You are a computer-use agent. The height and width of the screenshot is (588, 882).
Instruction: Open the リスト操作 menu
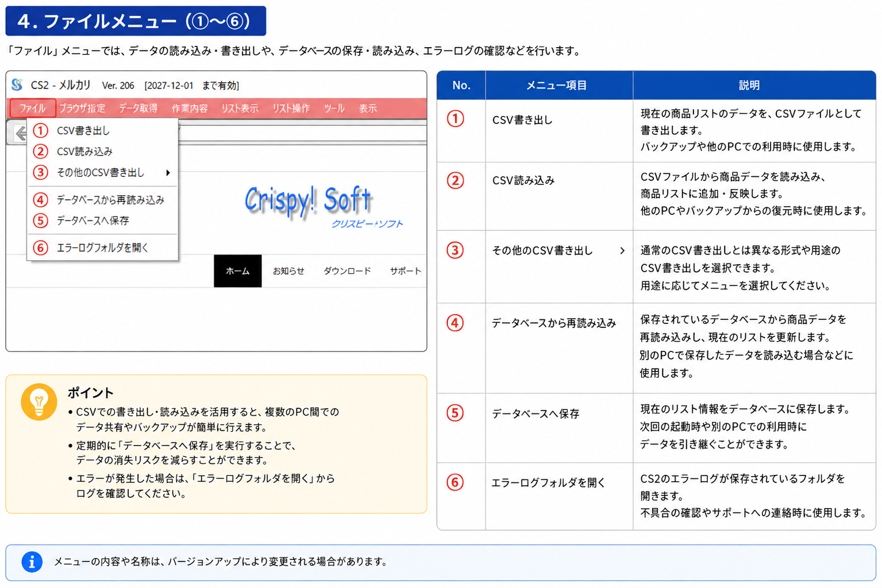point(291,108)
